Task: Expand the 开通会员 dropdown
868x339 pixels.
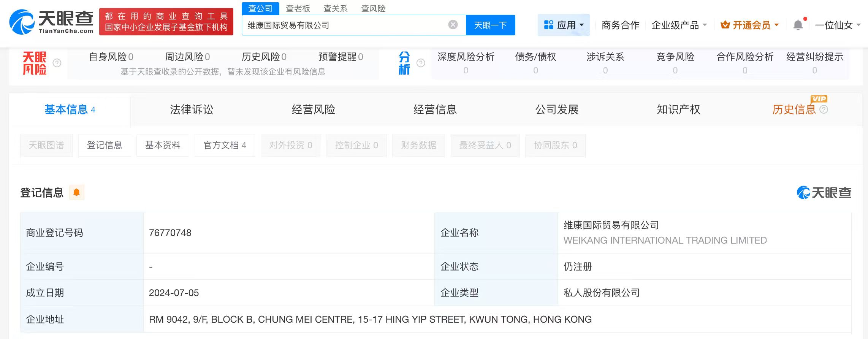Action: pyautogui.click(x=750, y=25)
